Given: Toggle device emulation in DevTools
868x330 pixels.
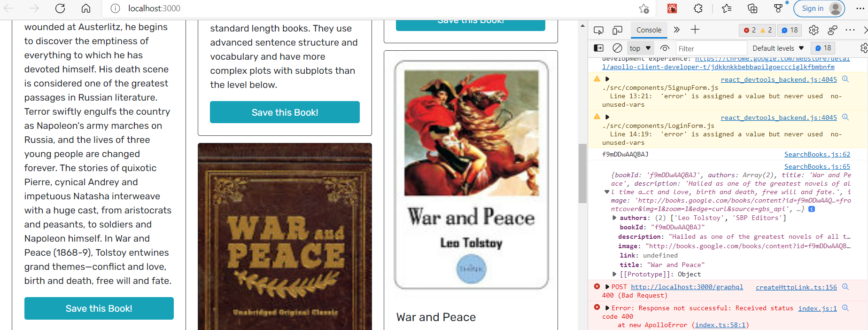Looking at the screenshot, I should pos(617,30).
